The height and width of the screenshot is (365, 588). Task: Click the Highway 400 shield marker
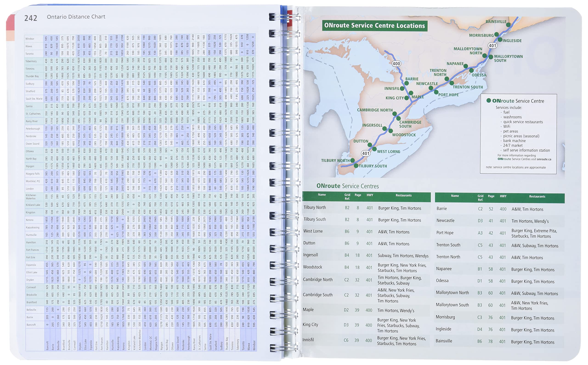pos(396,63)
